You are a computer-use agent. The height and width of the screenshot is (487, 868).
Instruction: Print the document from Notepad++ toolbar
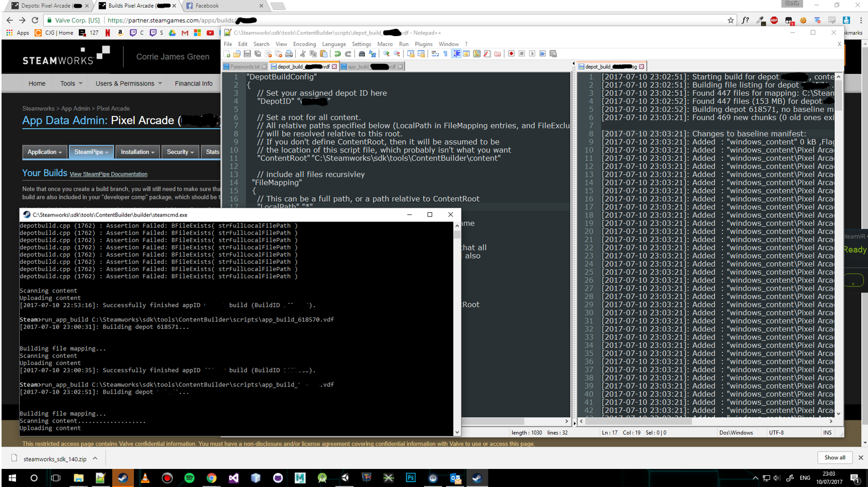coord(289,54)
